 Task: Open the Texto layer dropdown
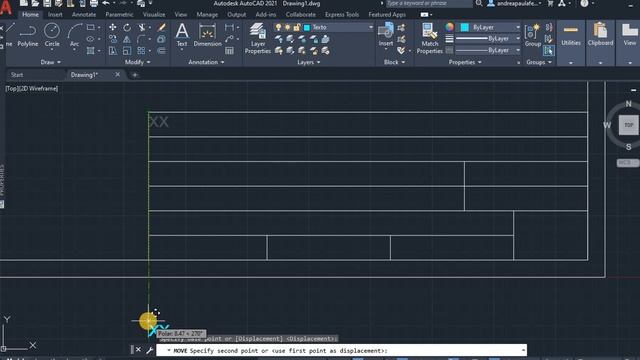[371, 27]
